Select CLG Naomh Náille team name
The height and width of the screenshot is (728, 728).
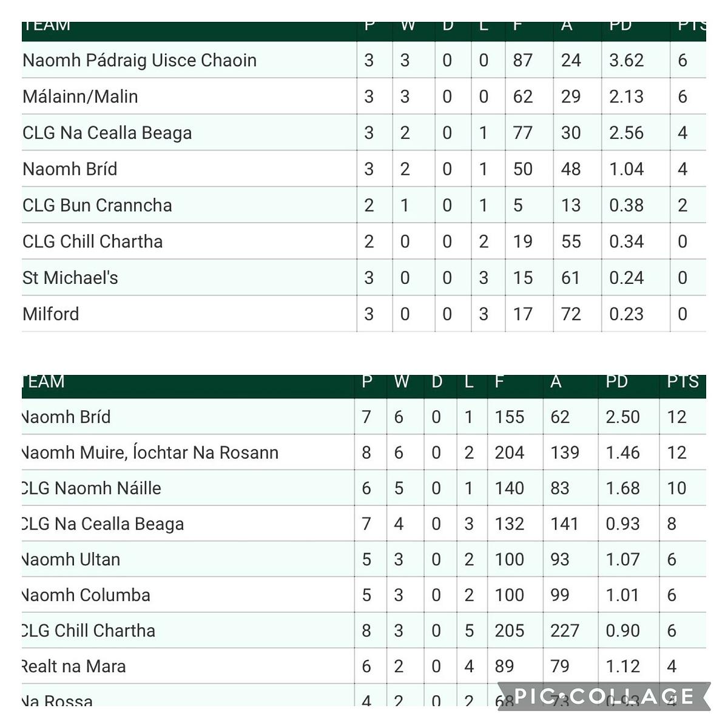click(x=92, y=488)
